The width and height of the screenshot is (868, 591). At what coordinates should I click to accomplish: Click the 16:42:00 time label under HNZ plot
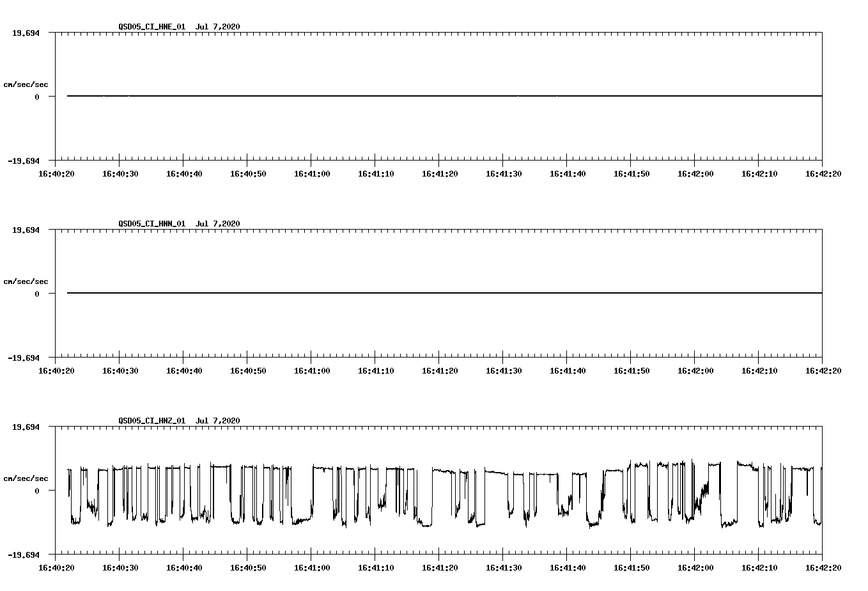coord(695,568)
